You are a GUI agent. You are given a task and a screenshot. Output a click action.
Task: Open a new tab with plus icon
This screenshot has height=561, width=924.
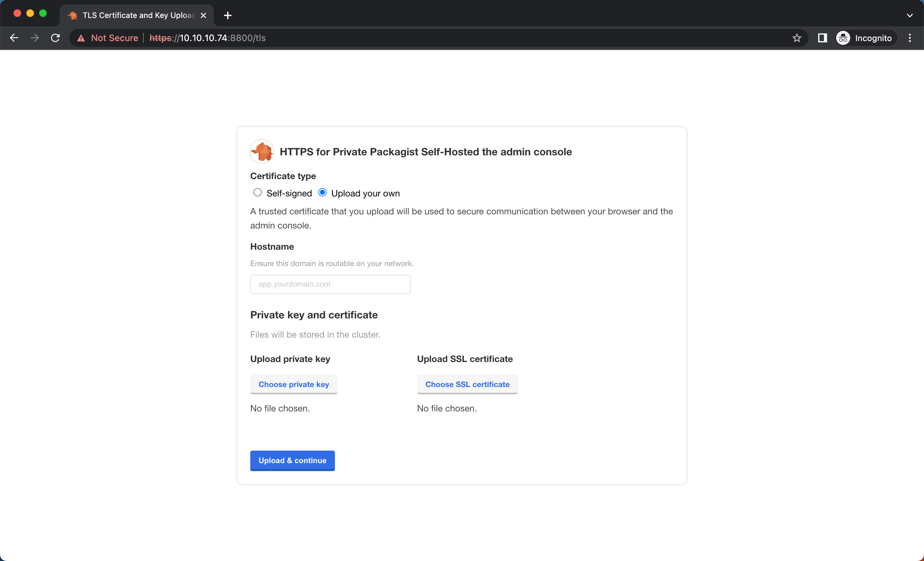pos(227,15)
